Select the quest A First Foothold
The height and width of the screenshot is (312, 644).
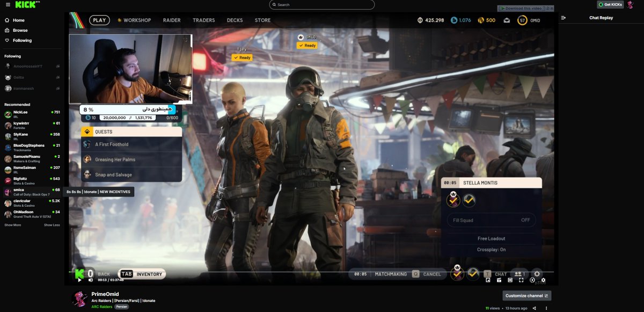click(131, 144)
